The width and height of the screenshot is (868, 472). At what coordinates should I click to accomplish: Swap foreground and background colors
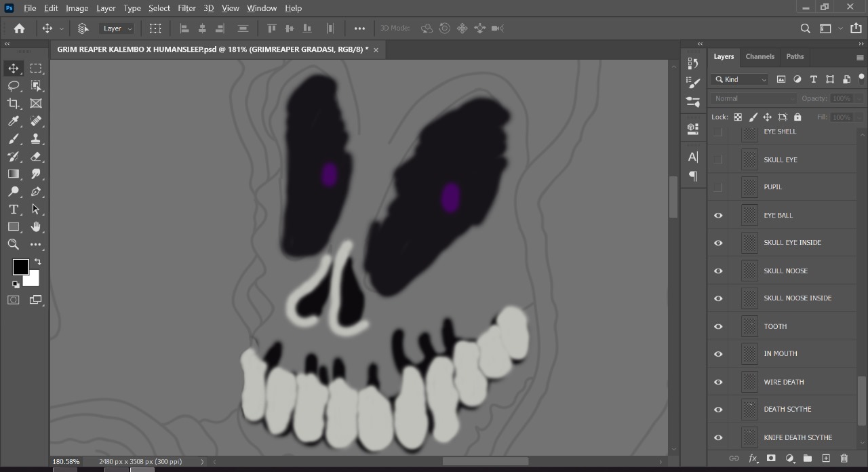coord(37,262)
